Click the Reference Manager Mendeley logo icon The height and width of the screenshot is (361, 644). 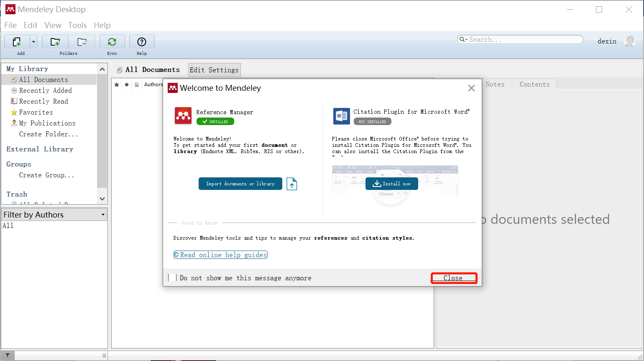tap(183, 116)
